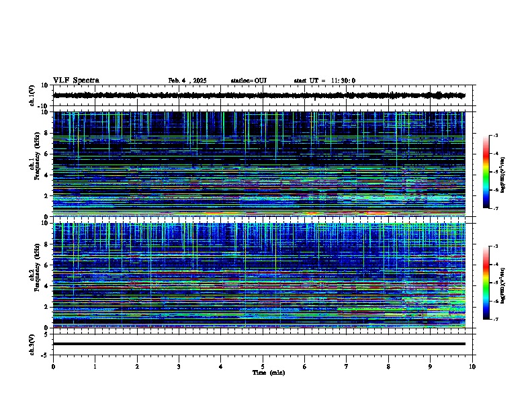
Task: Click the "-10" tick of ch.1 voltage axis
Action: pos(44,106)
